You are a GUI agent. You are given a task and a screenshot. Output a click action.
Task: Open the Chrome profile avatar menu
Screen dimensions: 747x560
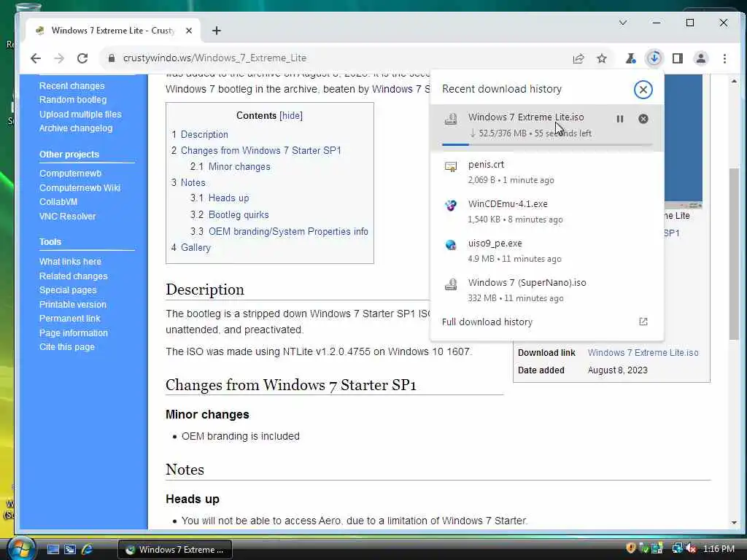point(701,58)
